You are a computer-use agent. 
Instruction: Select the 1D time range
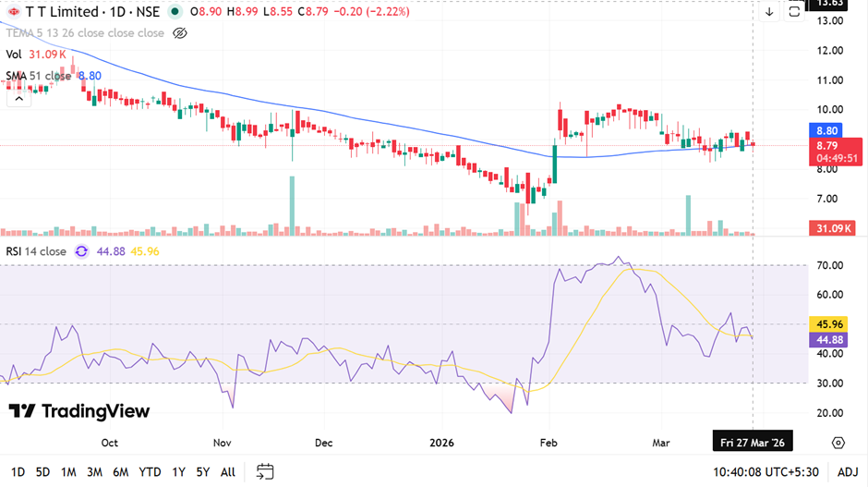[x=18, y=472]
